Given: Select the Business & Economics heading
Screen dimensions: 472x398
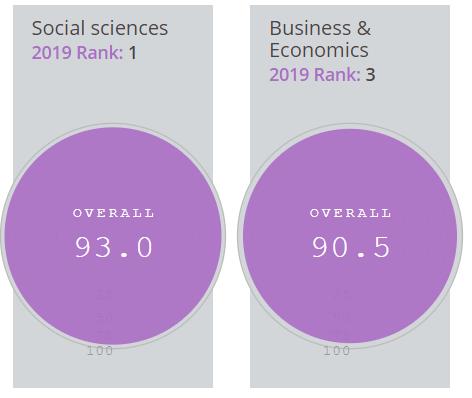Looking at the screenshot, I should click(320, 39).
